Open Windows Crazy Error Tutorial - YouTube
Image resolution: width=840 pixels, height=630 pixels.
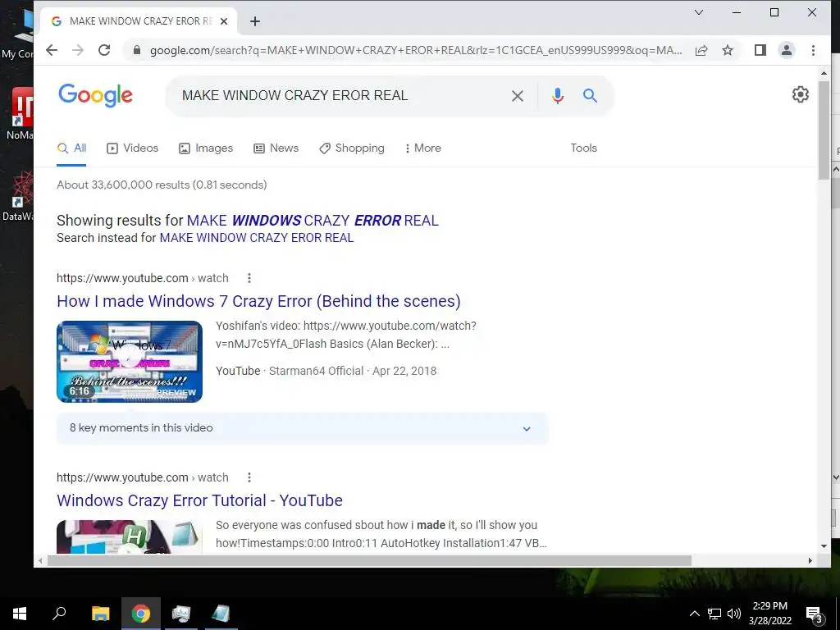coord(200,500)
